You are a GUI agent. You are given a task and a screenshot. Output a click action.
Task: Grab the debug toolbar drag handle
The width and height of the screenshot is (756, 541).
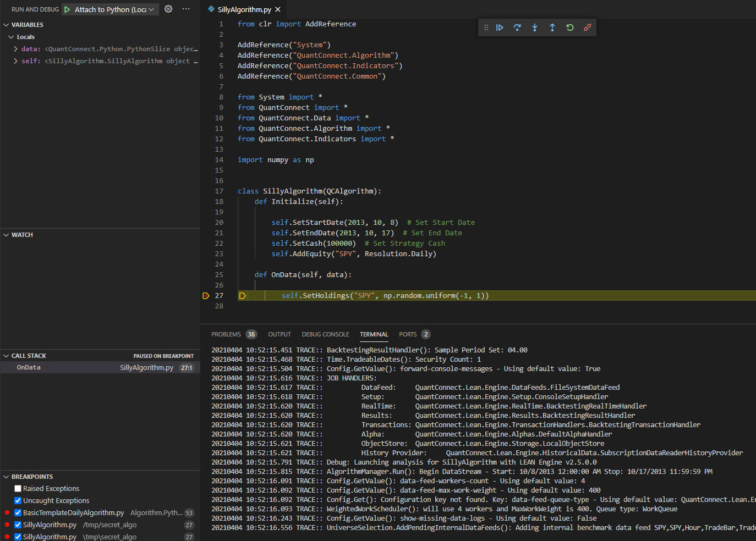[486, 27]
